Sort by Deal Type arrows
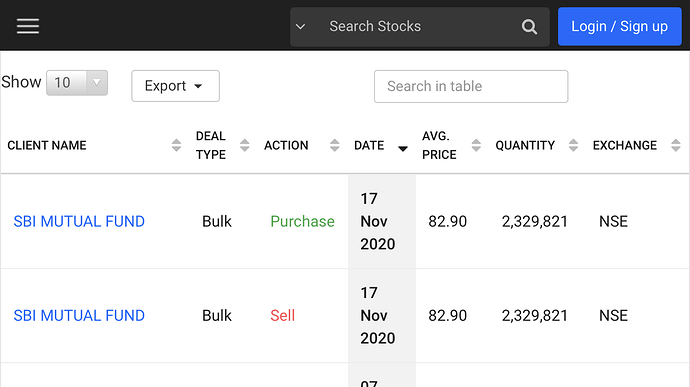Screen dimensions: 690x387 click(x=245, y=145)
